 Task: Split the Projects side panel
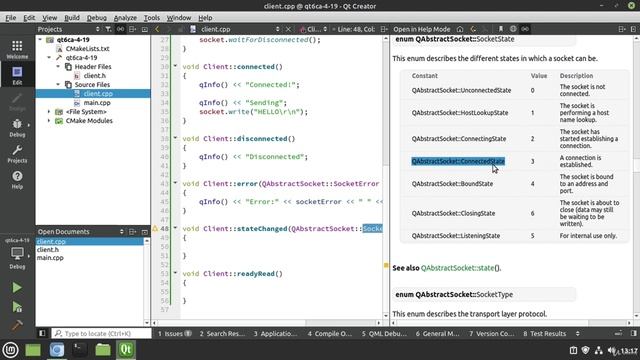[132, 29]
